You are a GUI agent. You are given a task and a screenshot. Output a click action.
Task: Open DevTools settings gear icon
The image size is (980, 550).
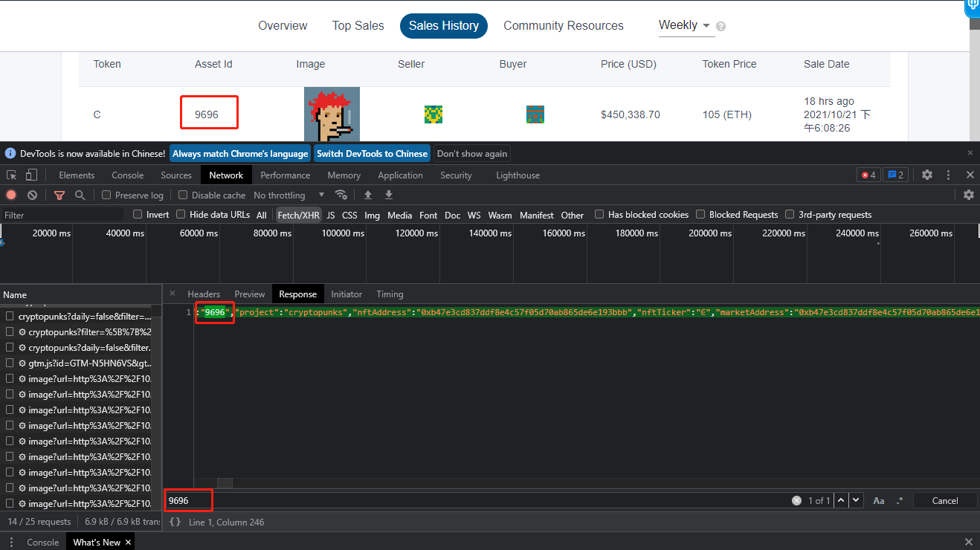point(927,175)
